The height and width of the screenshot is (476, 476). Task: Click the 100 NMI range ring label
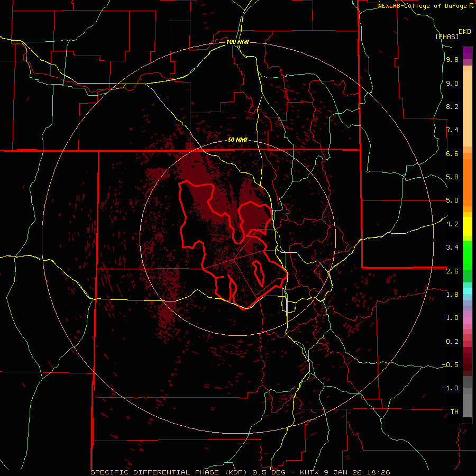click(x=237, y=42)
